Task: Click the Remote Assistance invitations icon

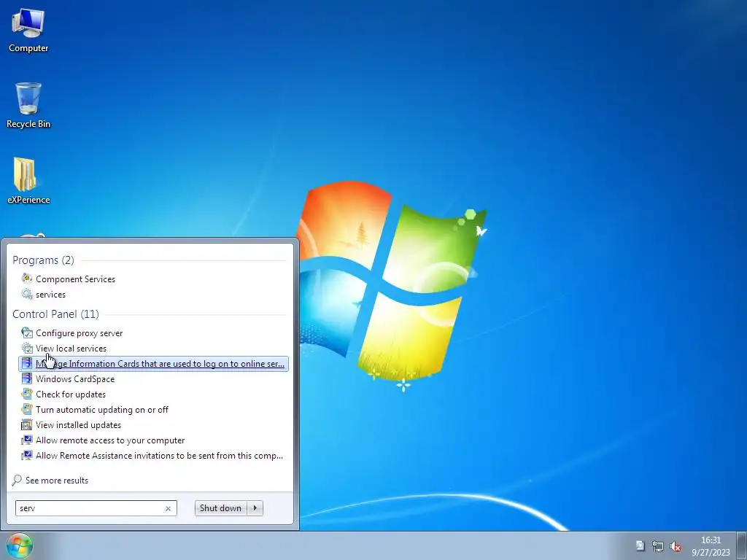Action: [27, 455]
